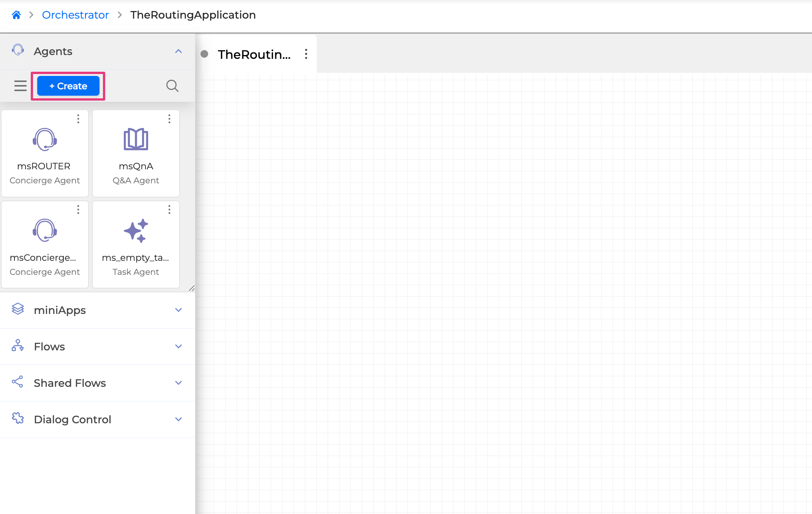Click the msConcierge... agent name
Screen dimensions: 812x514
click(43, 258)
